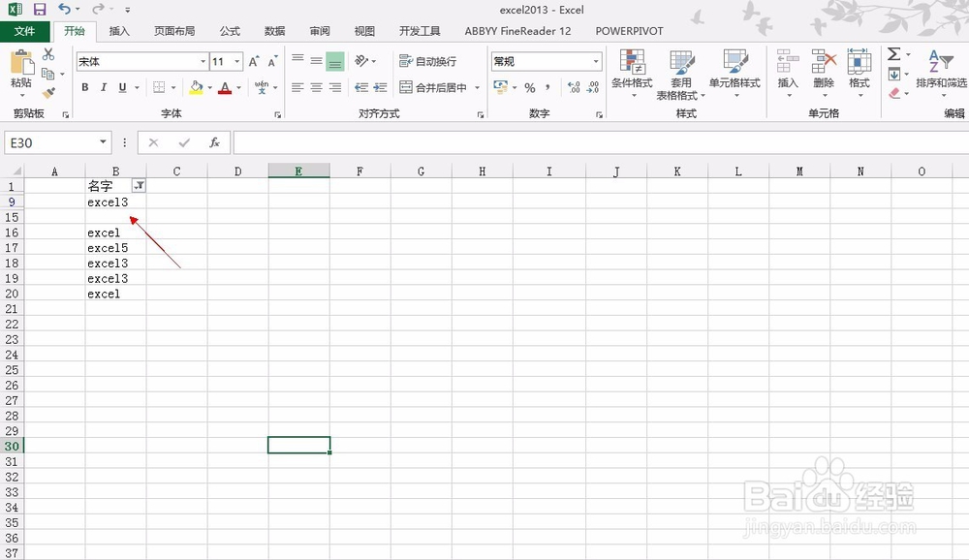The width and height of the screenshot is (969, 560).
Task: Align text vertically to the middle
Action: [x=317, y=61]
